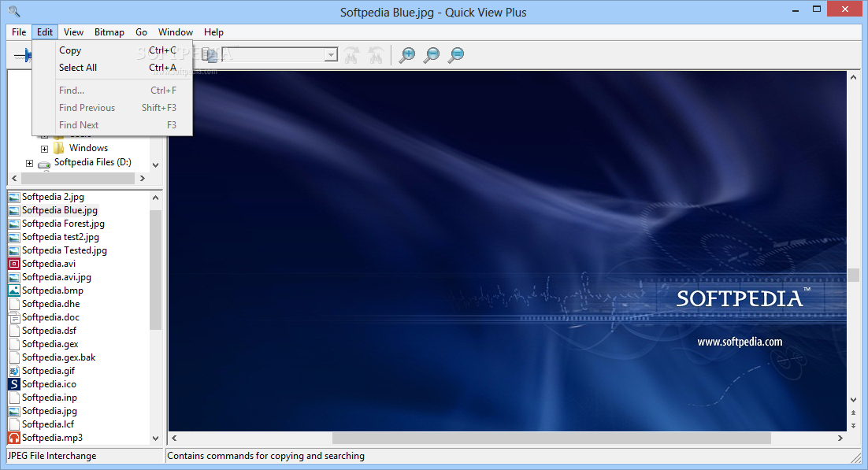Select the file Softpedia.dsf
Viewport: 868px width, 470px height.
pyautogui.click(x=50, y=331)
